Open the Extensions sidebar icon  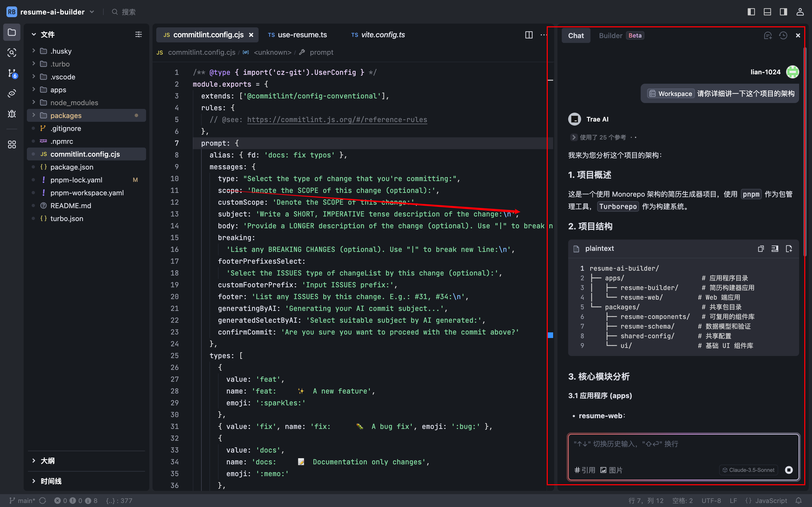[12, 145]
